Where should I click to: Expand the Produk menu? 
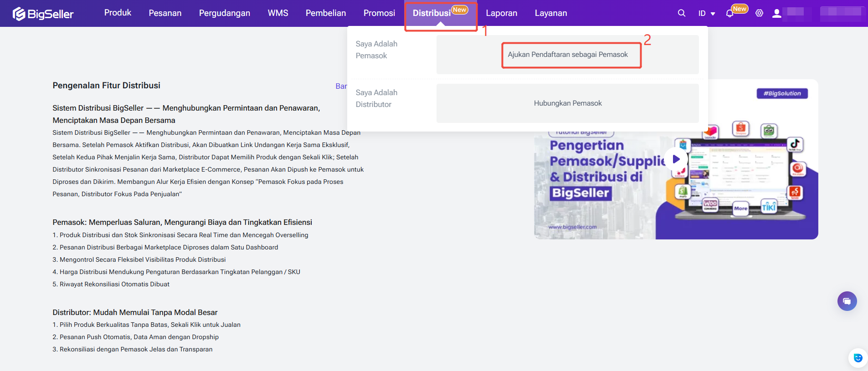pos(118,13)
